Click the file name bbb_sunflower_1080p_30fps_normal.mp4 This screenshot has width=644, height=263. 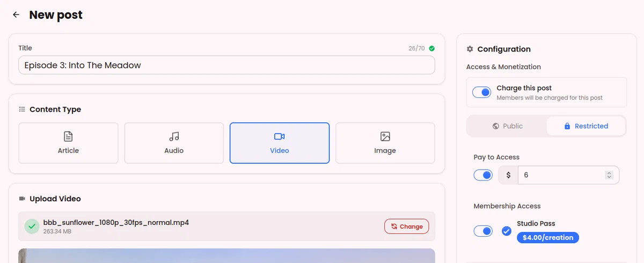pos(116,222)
